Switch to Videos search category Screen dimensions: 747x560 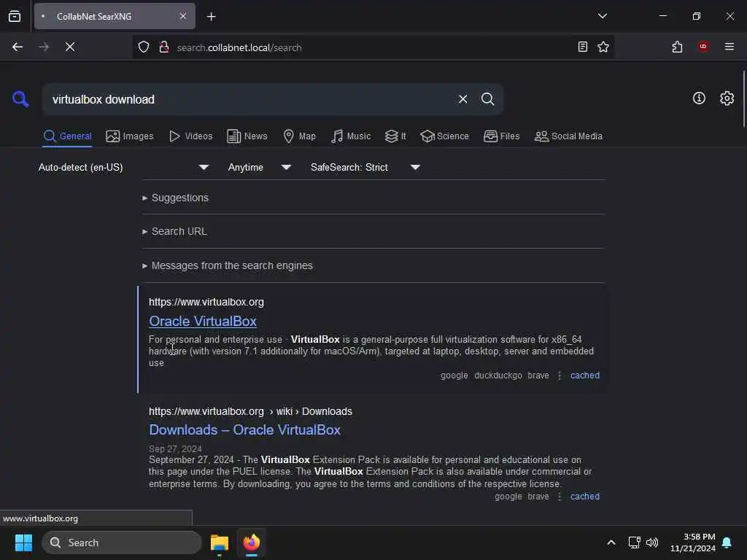(x=190, y=136)
